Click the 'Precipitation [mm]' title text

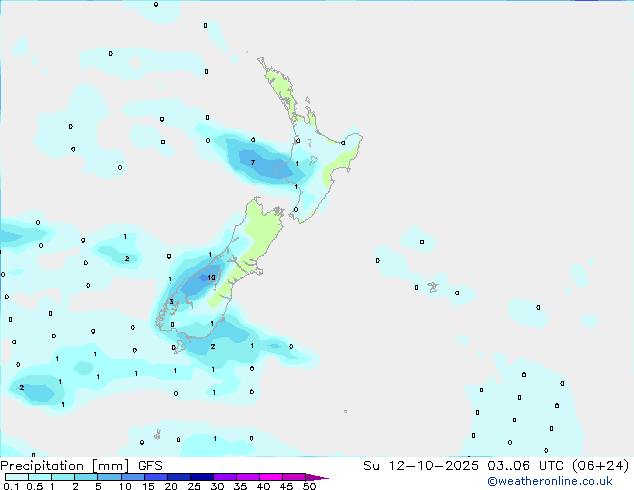[x=64, y=466]
